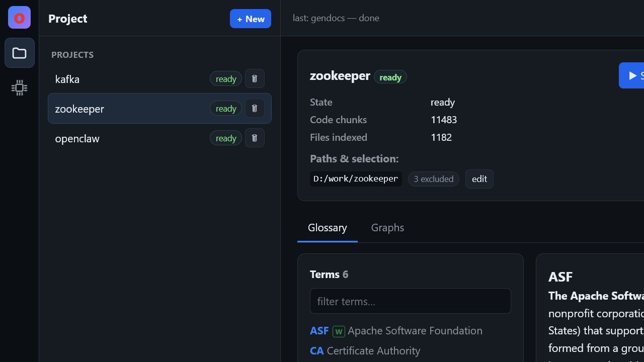Click the zookeeper list row's ready badge
The width and height of the screenshot is (644, 362).
tap(226, 109)
